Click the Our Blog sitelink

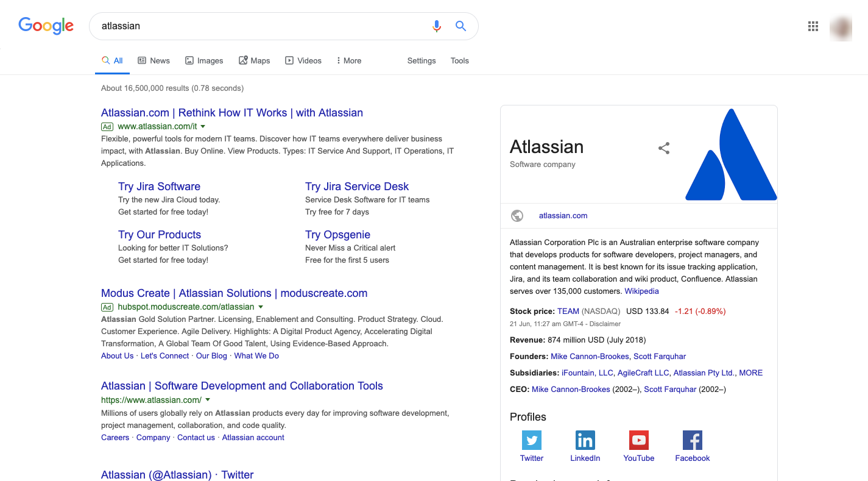click(x=211, y=356)
